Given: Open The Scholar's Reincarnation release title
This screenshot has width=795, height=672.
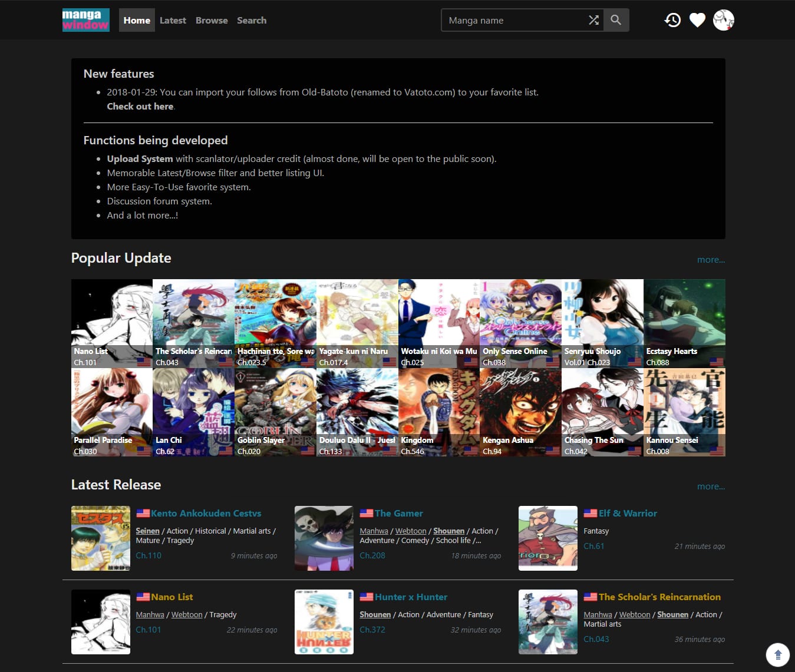Looking at the screenshot, I should click(x=659, y=597).
